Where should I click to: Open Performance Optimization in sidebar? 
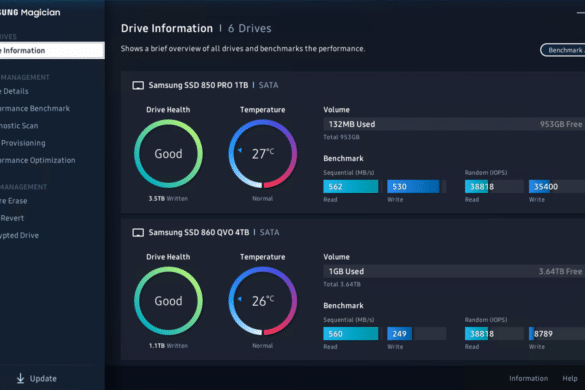click(38, 160)
